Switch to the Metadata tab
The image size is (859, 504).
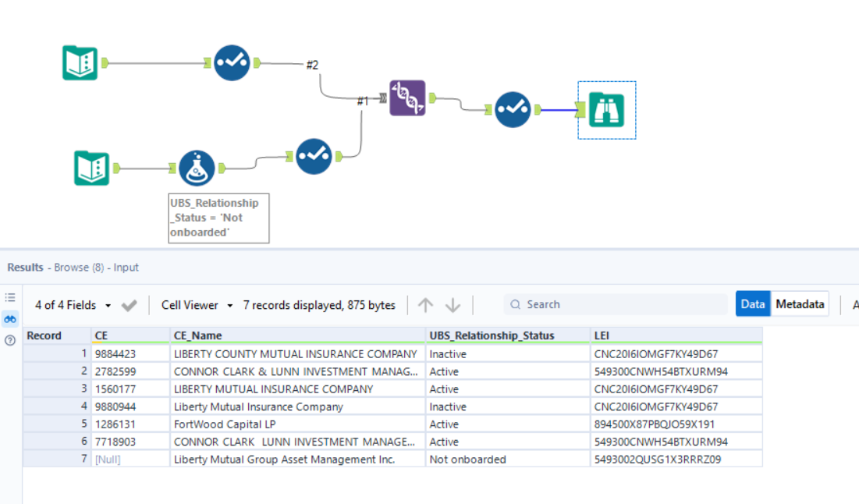799,304
